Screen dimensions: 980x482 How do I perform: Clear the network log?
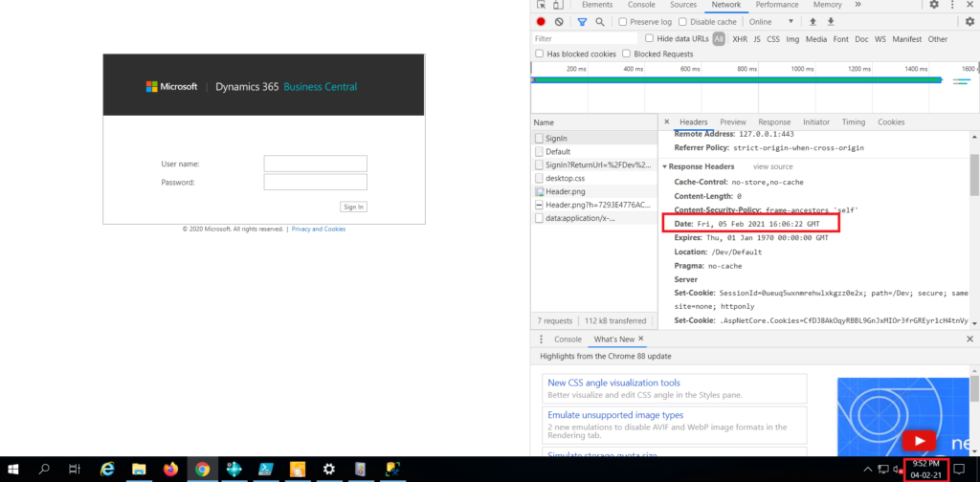coord(559,22)
